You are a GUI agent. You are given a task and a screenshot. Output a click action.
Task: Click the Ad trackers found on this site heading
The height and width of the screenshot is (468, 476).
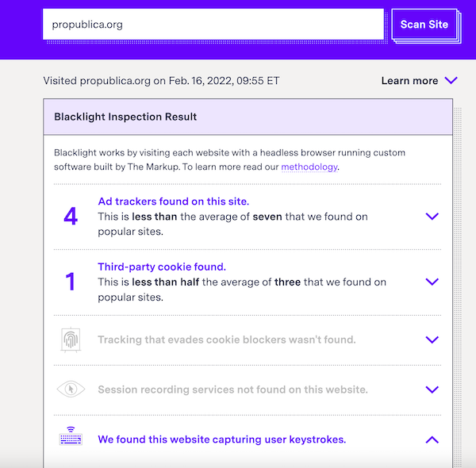click(x=173, y=201)
